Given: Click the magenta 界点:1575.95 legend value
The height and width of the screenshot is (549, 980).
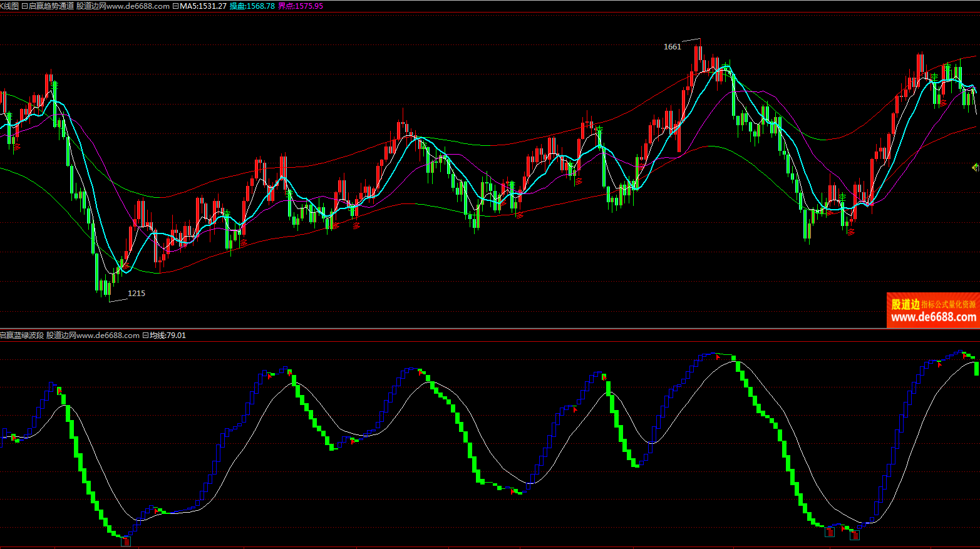Looking at the screenshot, I should [301, 6].
